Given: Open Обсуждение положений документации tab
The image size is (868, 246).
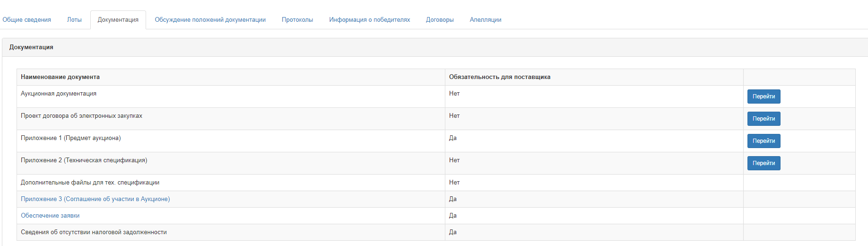Looking at the screenshot, I should pos(210,20).
